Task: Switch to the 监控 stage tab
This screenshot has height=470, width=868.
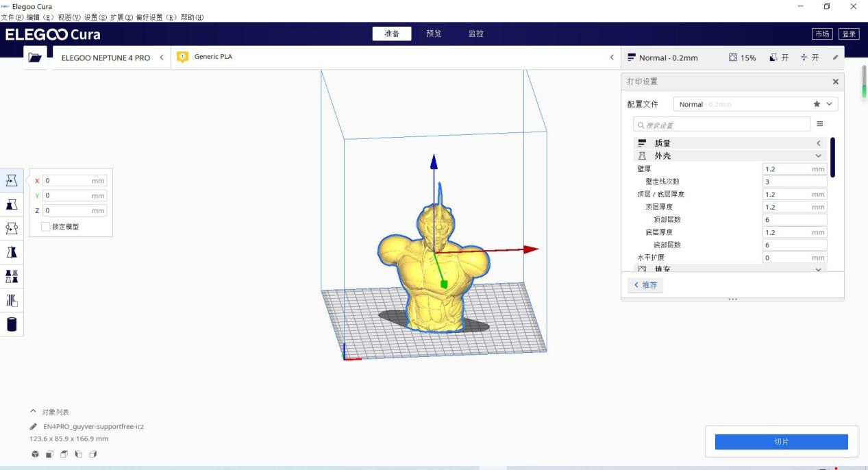Action: [x=475, y=34]
